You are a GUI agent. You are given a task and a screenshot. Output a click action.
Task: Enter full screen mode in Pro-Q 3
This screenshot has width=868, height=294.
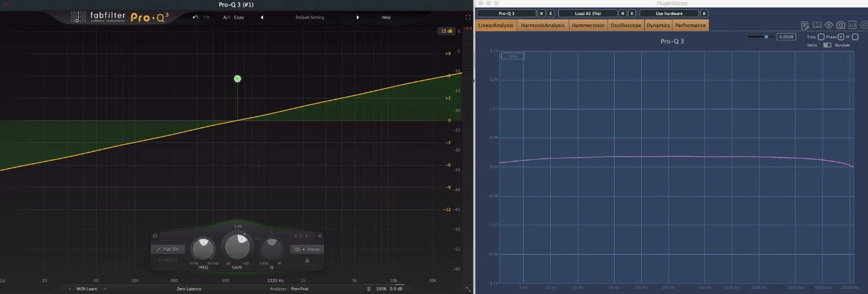coord(468,17)
